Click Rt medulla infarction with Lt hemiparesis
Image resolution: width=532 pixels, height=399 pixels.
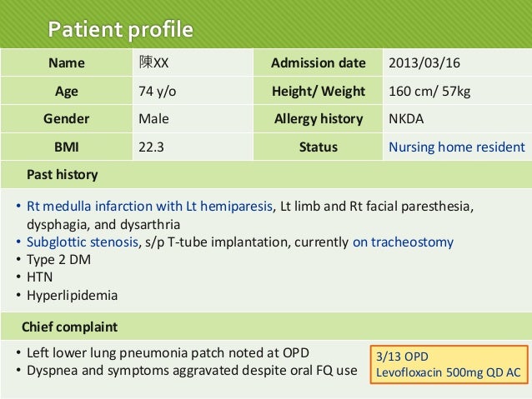[149, 206]
